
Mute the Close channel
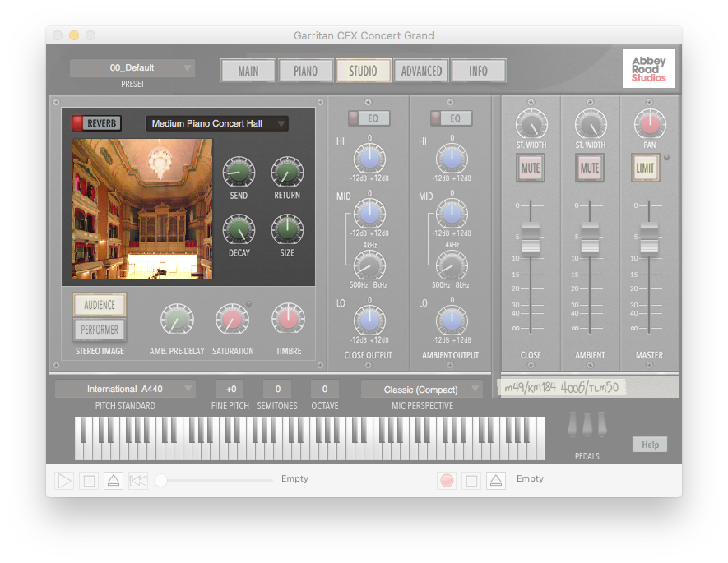(531, 168)
